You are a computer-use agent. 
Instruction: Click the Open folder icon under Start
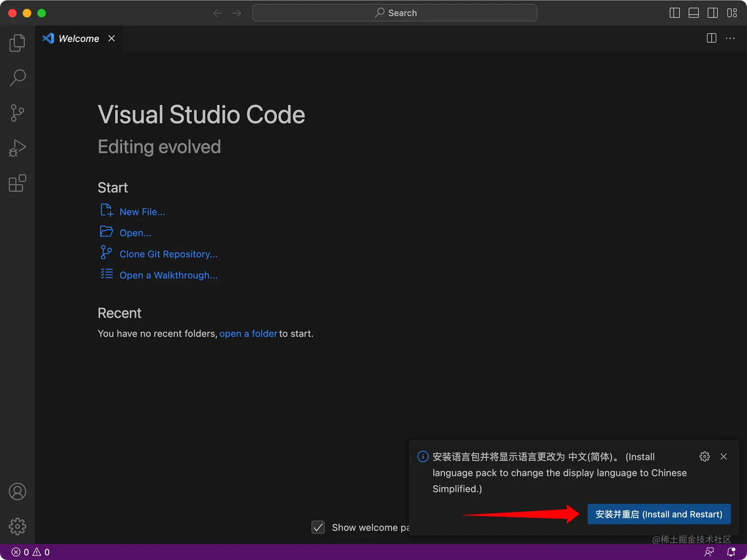click(107, 231)
